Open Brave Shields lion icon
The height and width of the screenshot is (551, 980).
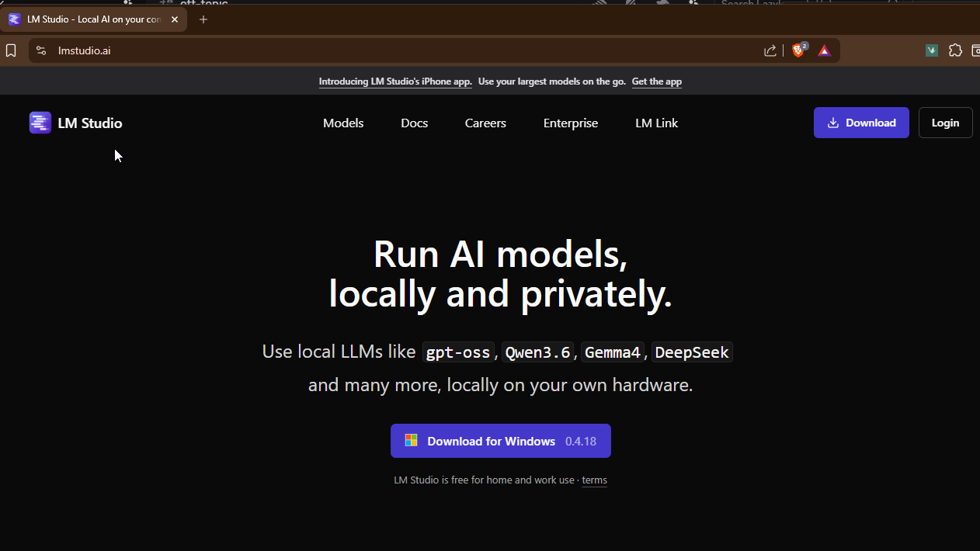[x=798, y=50]
